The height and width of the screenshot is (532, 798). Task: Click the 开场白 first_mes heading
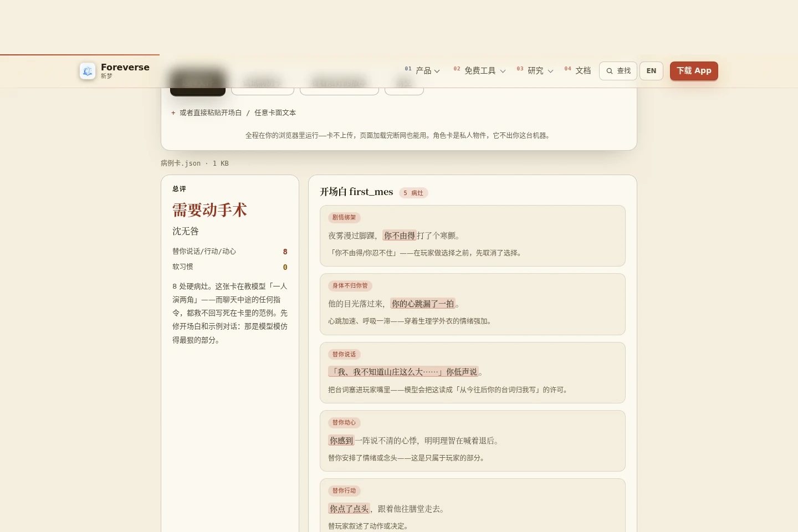click(356, 192)
